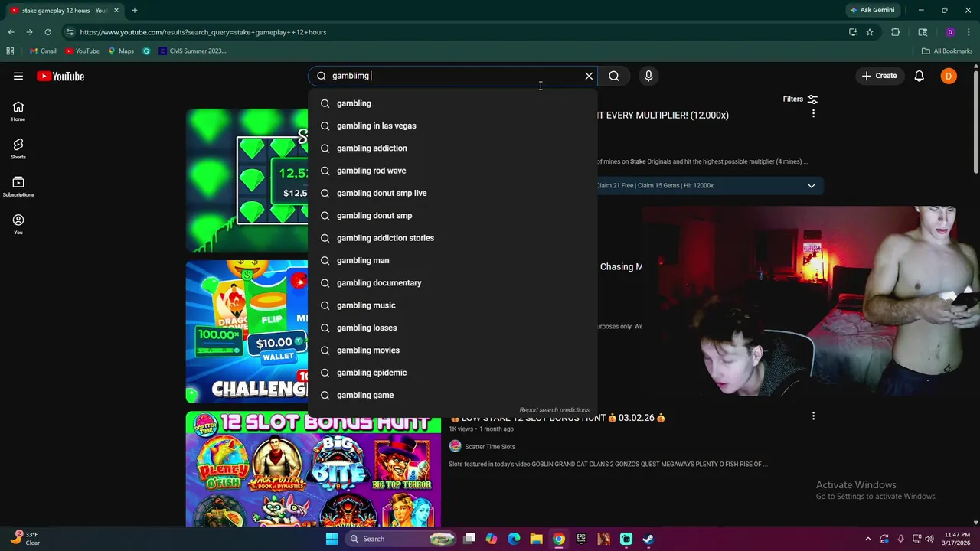Show hidden system tray icons
Screen dimensions: 980x551
(867, 539)
